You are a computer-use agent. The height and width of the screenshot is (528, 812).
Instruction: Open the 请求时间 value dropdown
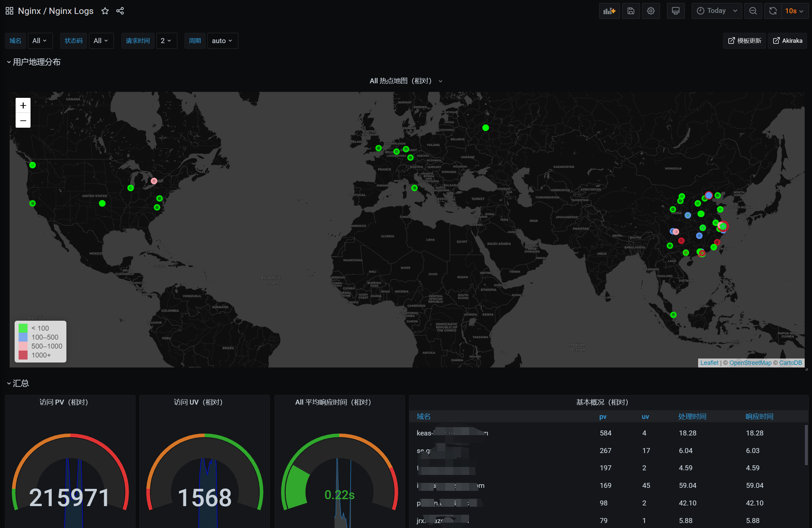[x=166, y=40]
